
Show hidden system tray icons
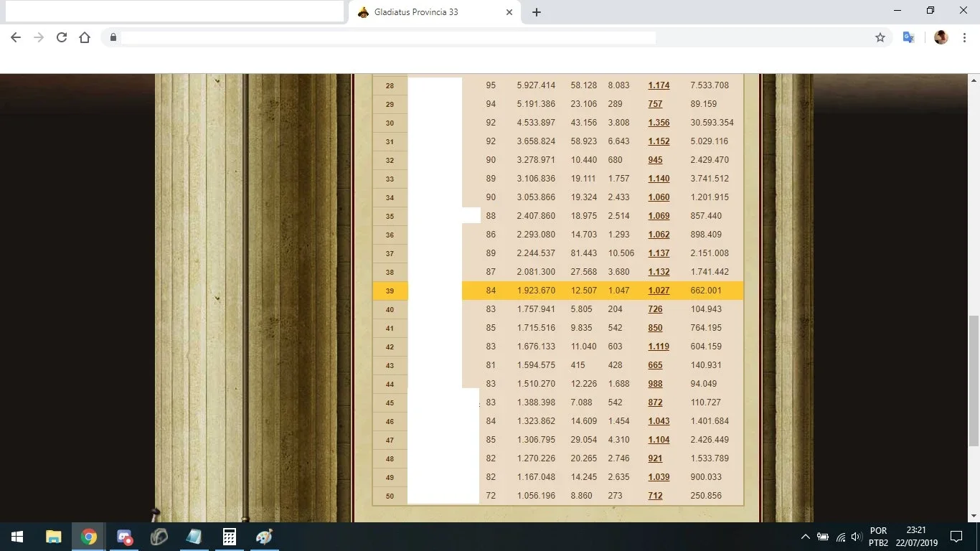[x=805, y=537]
